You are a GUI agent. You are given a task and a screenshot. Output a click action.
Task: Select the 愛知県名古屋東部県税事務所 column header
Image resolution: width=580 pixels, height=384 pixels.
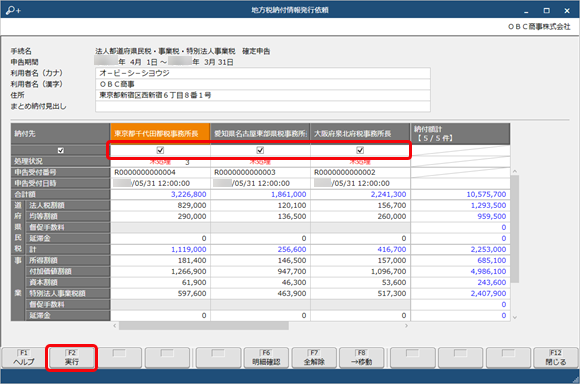point(260,134)
